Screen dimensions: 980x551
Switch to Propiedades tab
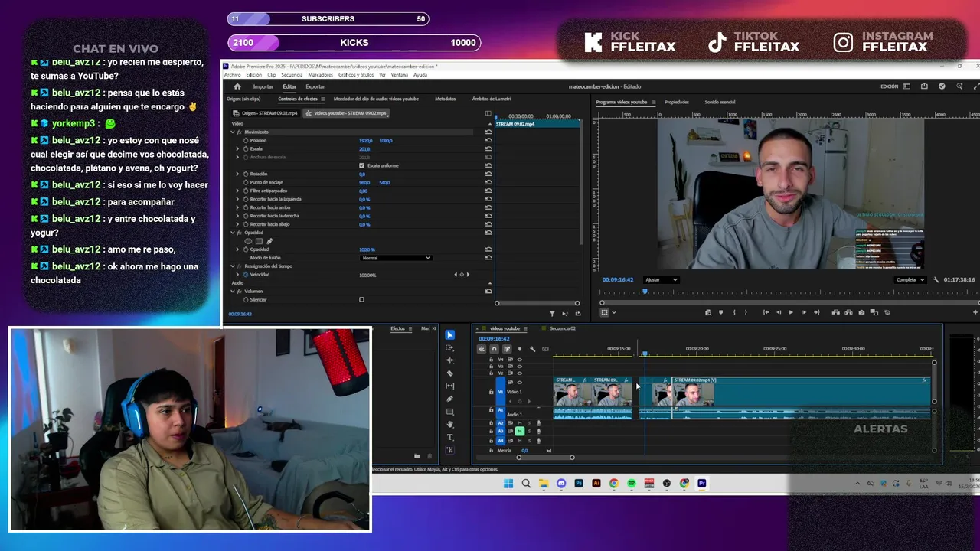point(676,102)
